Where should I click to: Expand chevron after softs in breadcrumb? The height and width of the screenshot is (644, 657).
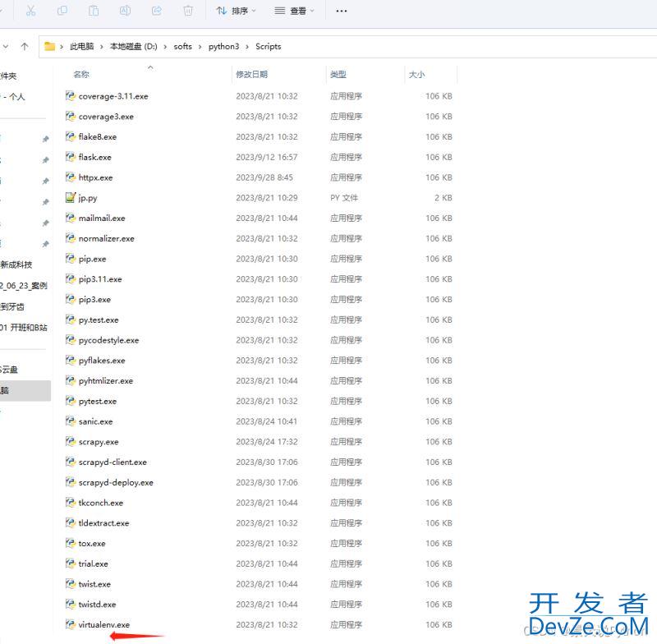200,47
